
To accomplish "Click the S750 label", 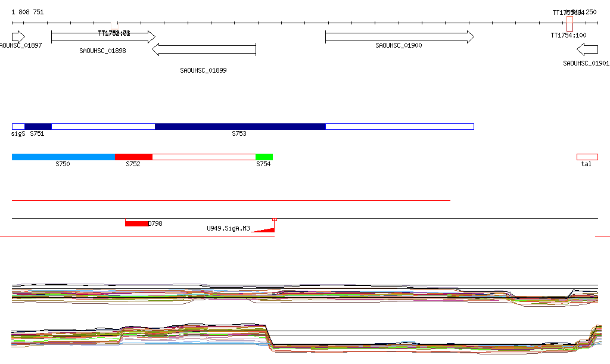I will click(63, 164).
